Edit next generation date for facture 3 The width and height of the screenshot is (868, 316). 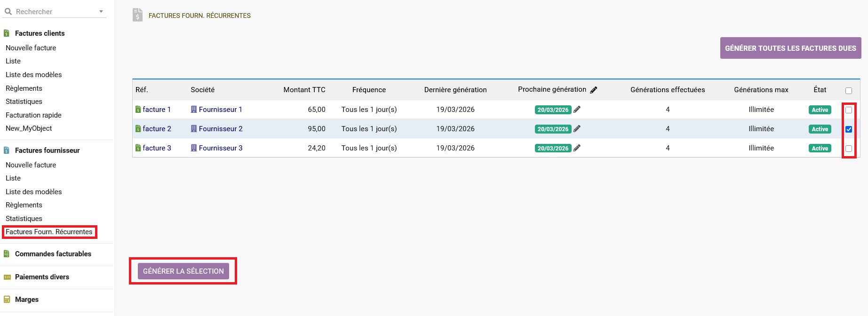[x=577, y=148]
